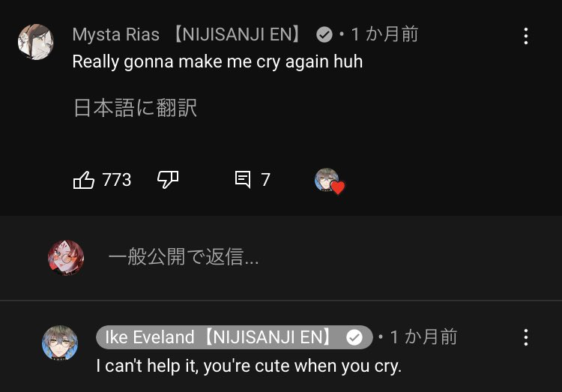Translate comment with 日本語に翻訳
Viewport: 562px width, 392px height.
tap(135, 108)
